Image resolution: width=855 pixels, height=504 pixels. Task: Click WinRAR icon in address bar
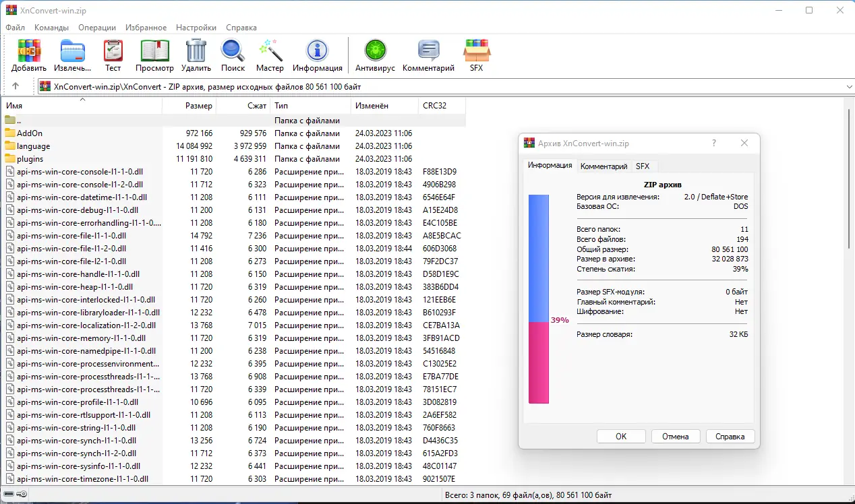[x=45, y=86]
